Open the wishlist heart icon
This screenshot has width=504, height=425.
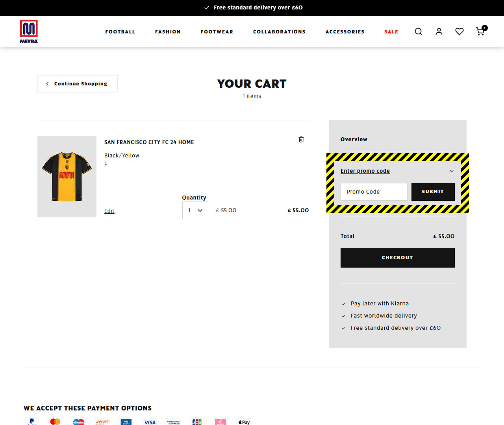click(460, 31)
